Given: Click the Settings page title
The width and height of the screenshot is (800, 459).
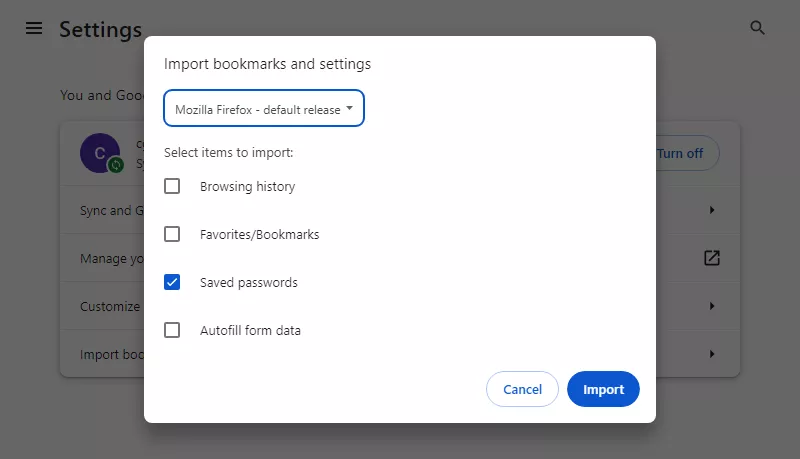Looking at the screenshot, I should click(x=101, y=30).
